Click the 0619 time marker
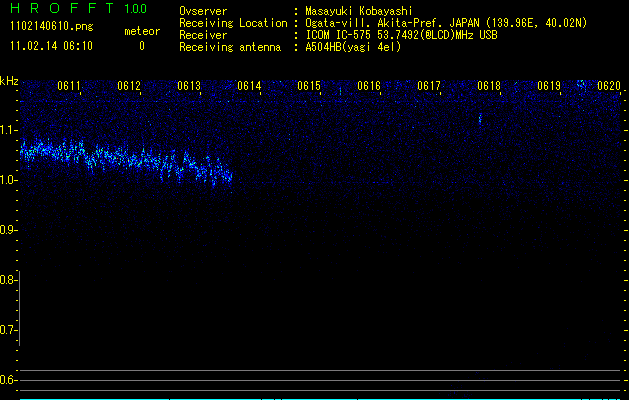Image resolution: width=629 pixels, height=400 pixels. 549,86
